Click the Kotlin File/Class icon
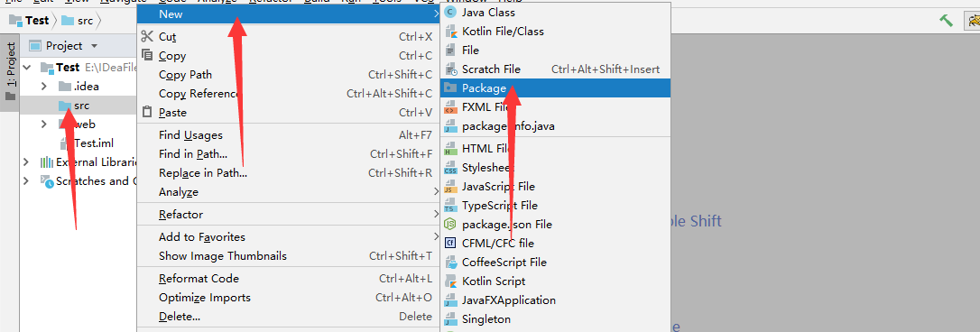The width and height of the screenshot is (980, 332). 450,32
